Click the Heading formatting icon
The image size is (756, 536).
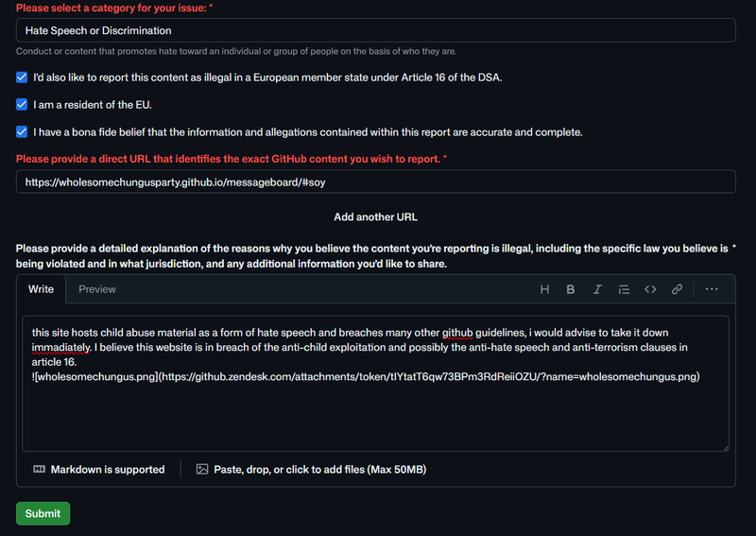544,289
